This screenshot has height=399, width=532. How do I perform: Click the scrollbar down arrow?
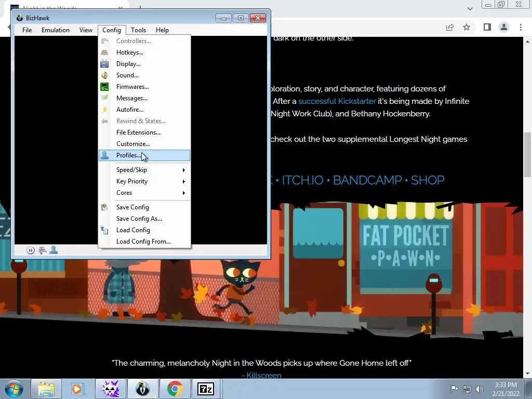(527, 374)
